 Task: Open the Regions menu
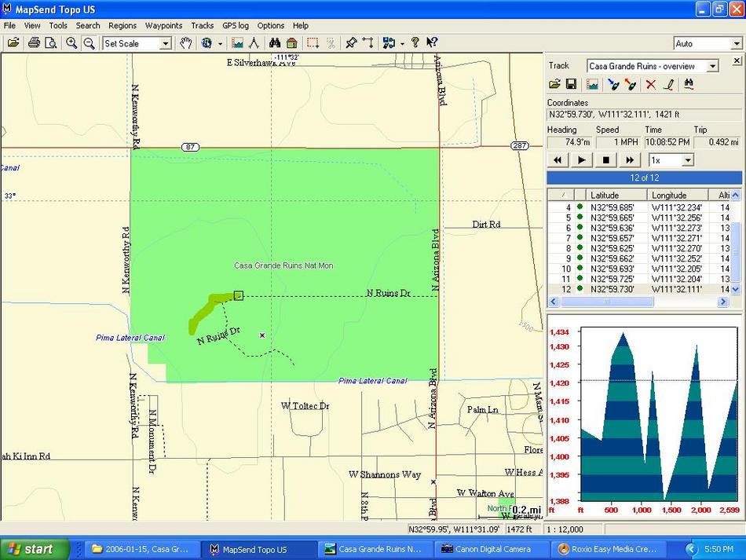click(123, 26)
